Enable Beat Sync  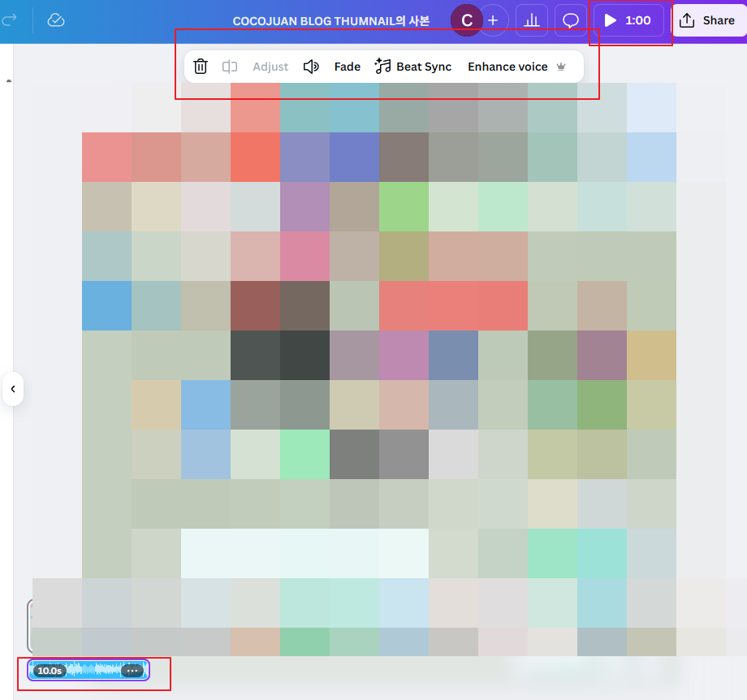(x=413, y=67)
